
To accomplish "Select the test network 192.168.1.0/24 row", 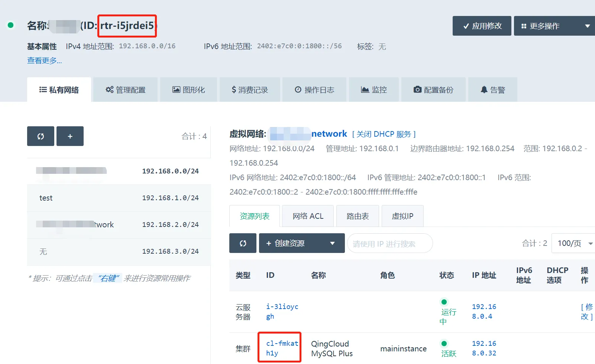I will tap(119, 198).
